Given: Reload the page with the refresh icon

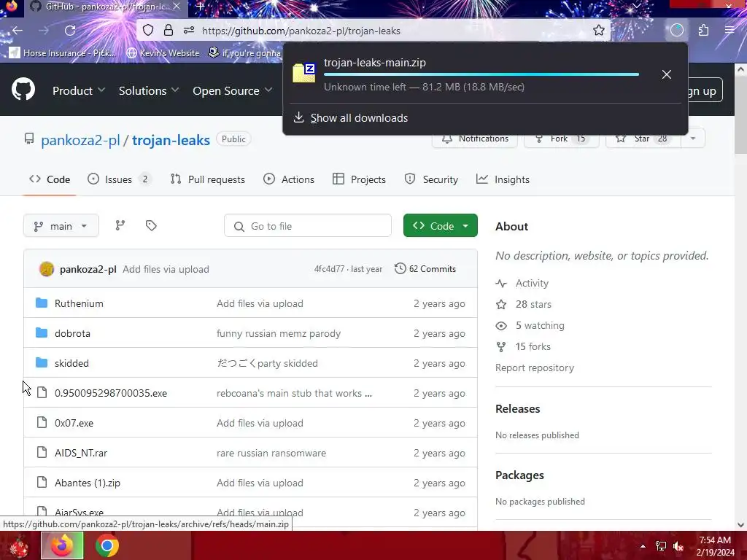Looking at the screenshot, I should coord(70,31).
